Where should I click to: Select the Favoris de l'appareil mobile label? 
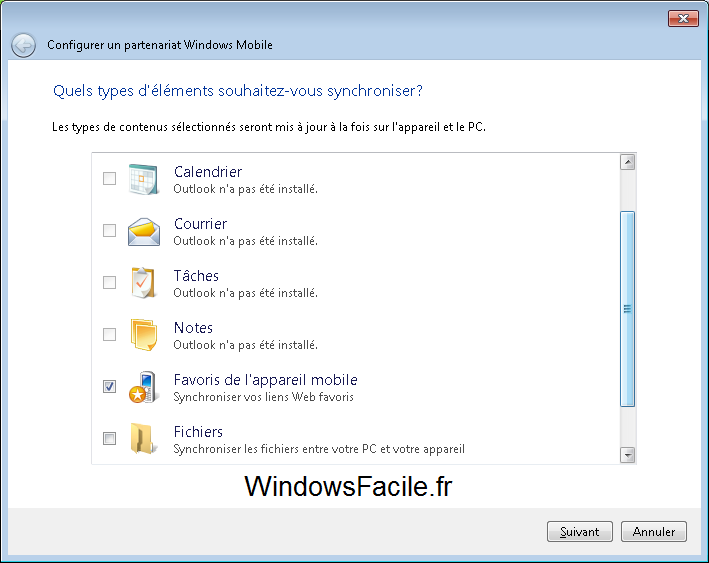(x=265, y=380)
